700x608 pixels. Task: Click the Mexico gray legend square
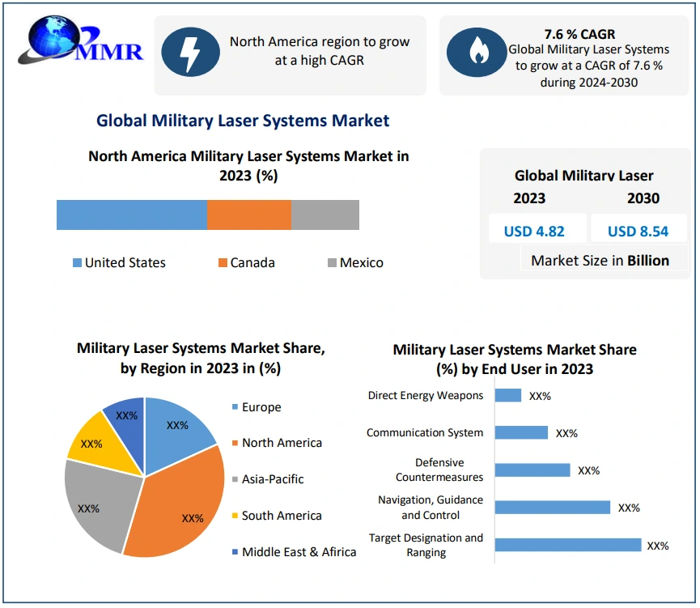332,263
